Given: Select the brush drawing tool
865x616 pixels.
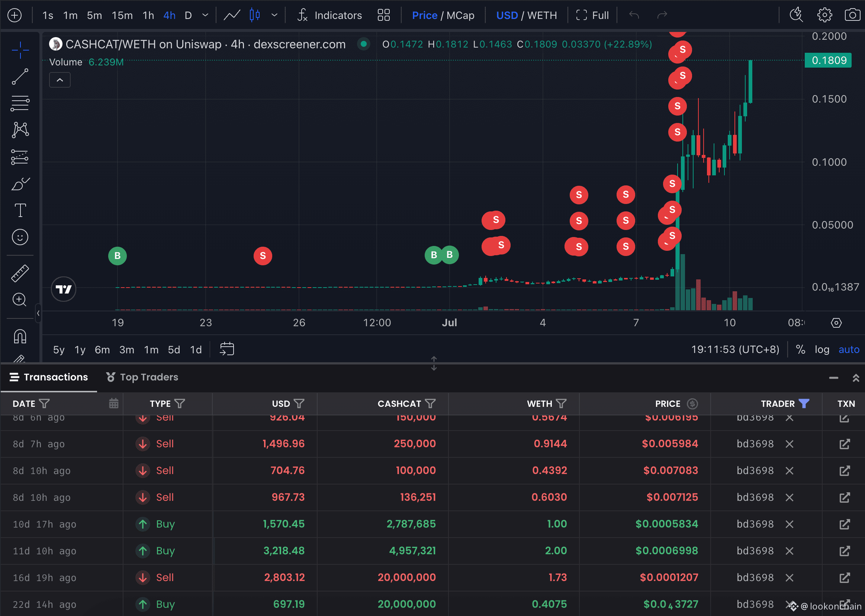Looking at the screenshot, I should tap(20, 184).
